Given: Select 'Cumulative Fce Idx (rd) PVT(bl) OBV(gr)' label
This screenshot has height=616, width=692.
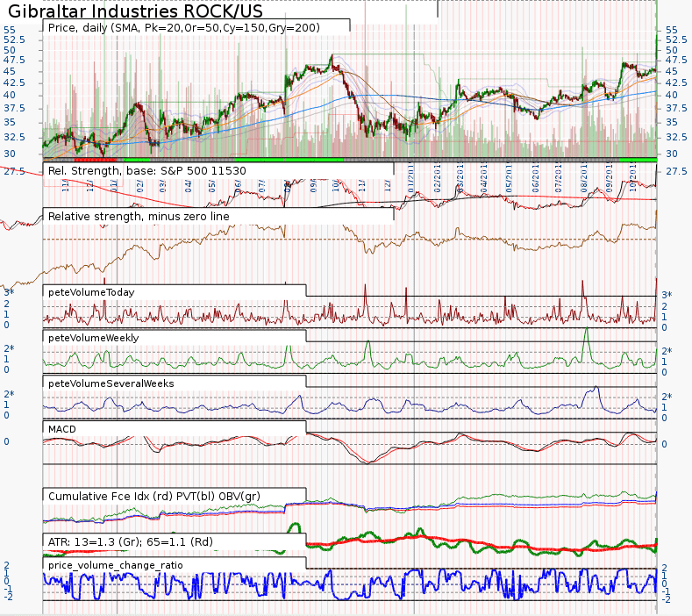Looking at the screenshot, I should tap(154, 497).
